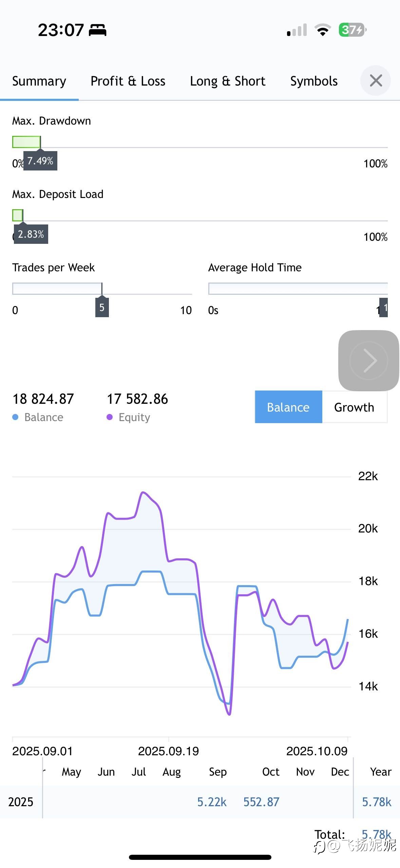Tap the 2025.09.19 chart date marker

(x=168, y=751)
